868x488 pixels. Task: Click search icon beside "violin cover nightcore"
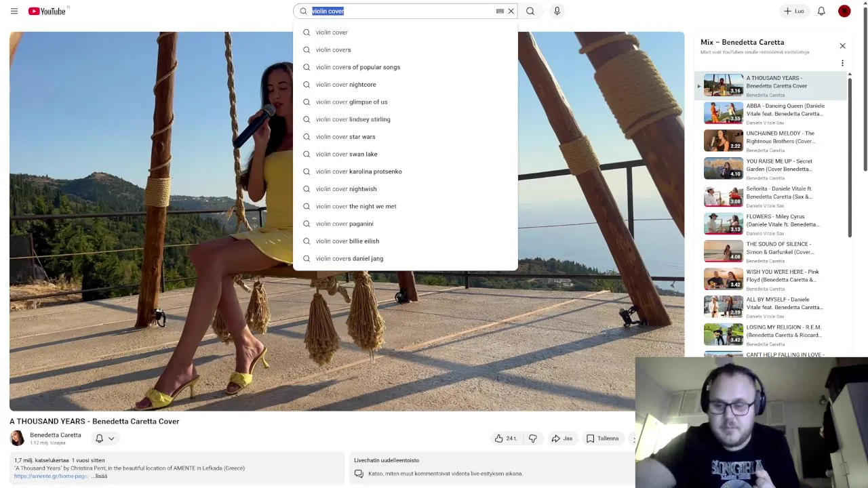tap(307, 85)
